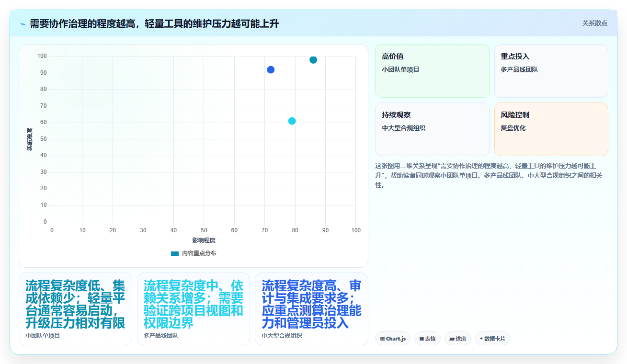Click the icon in the Chart.js tag

(382, 339)
